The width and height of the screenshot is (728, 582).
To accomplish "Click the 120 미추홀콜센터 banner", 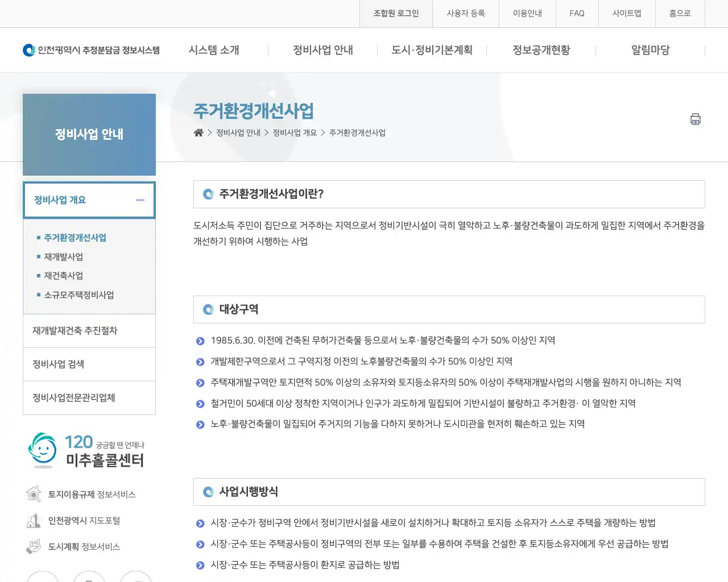I will click(x=86, y=450).
